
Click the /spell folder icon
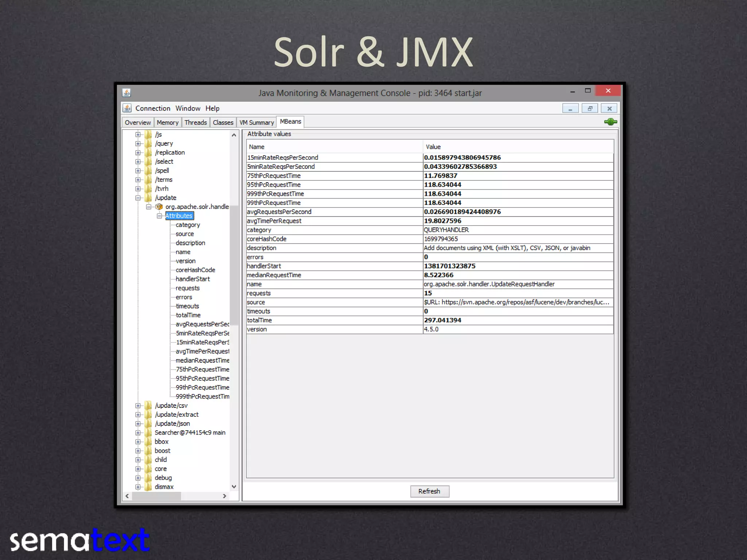click(148, 171)
